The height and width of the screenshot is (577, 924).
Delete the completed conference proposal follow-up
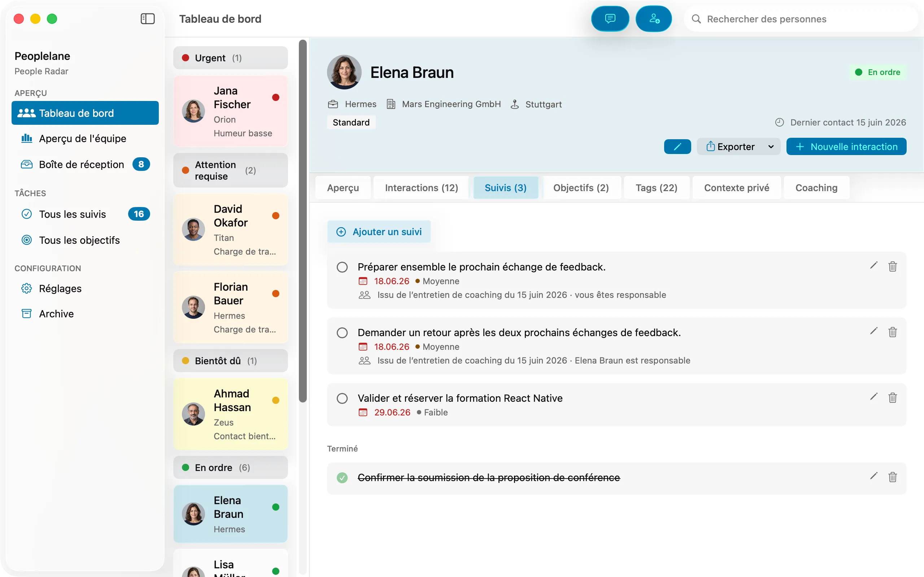892,477
